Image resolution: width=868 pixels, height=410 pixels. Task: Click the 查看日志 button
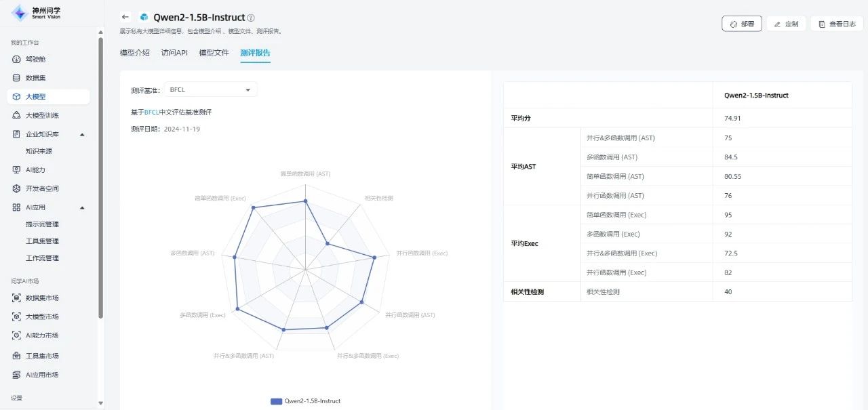(x=837, y=24)
